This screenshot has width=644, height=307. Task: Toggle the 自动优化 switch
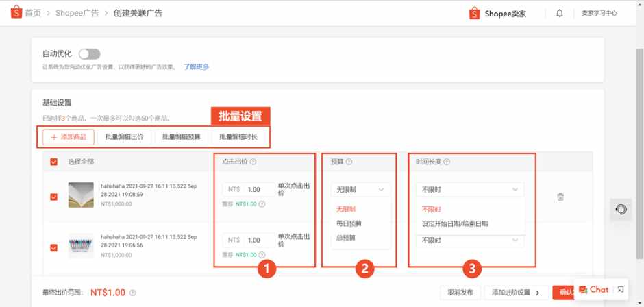[x=90, y=54]
